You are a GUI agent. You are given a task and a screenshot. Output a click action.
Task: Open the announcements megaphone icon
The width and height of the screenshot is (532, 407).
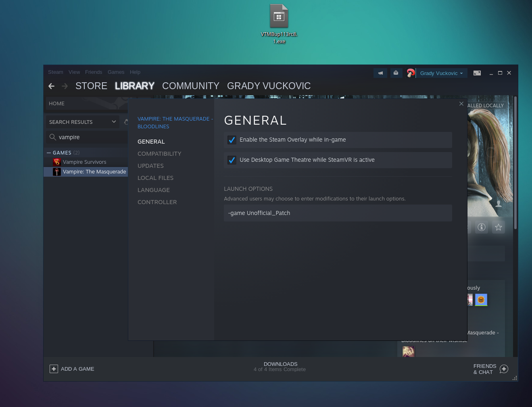(380, 73)
